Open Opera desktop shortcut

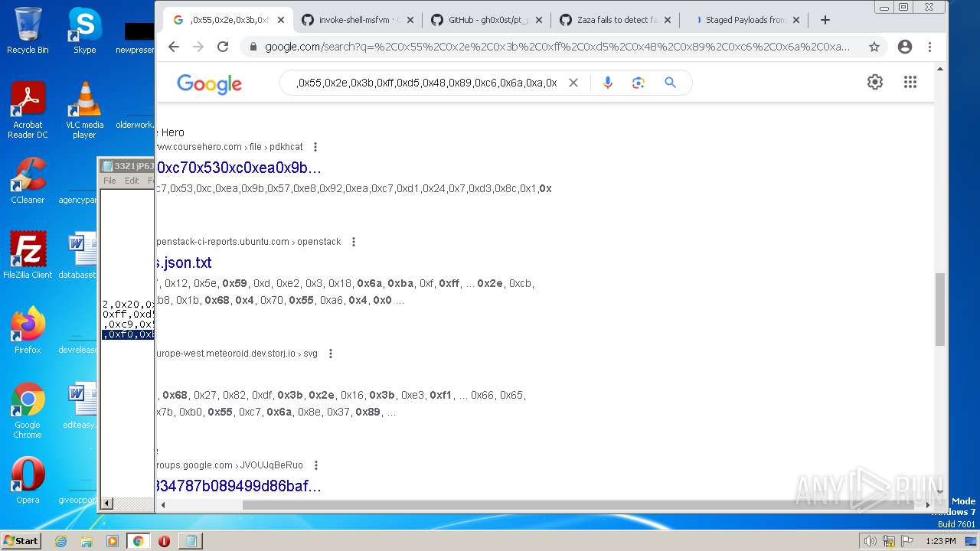click(x=28, y=481)
